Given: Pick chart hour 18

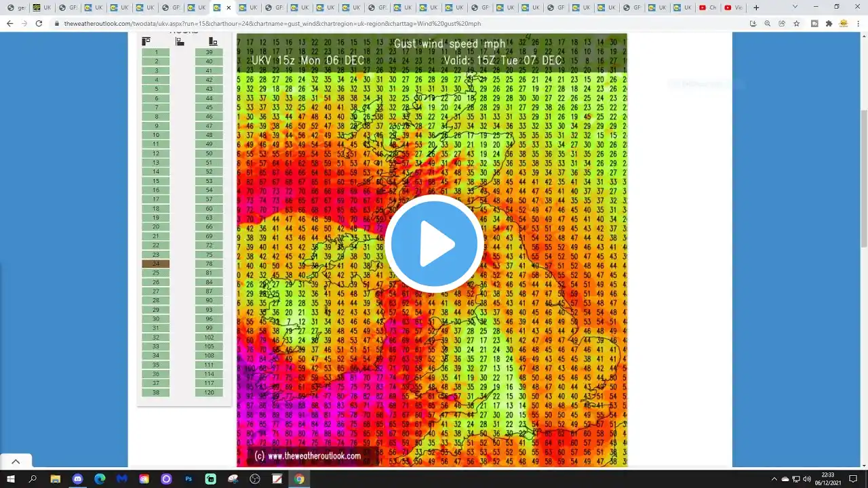Looking at the screenshot, I should coord(156,209).
